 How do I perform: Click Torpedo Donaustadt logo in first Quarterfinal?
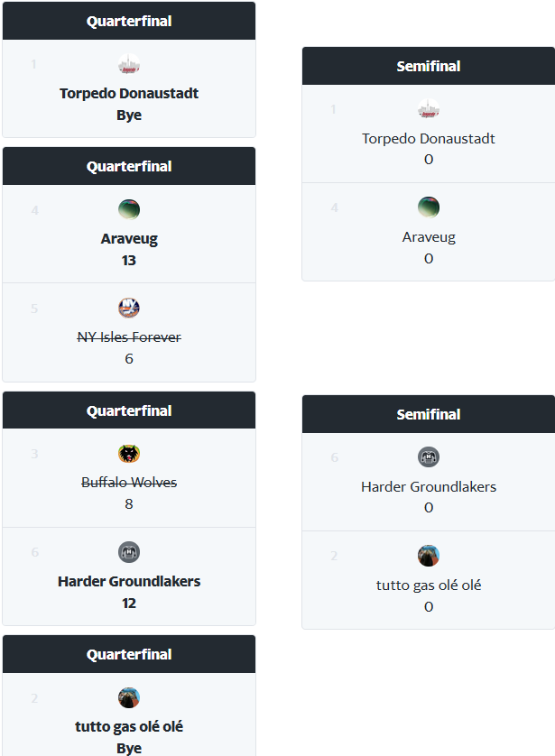pyautogui.click(x=129, y=65)
